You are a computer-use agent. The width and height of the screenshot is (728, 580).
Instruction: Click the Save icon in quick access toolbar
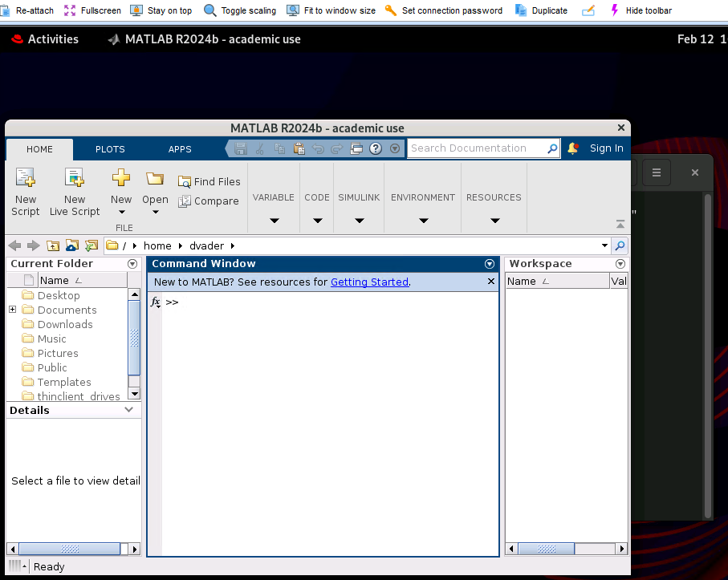point(241,148)
